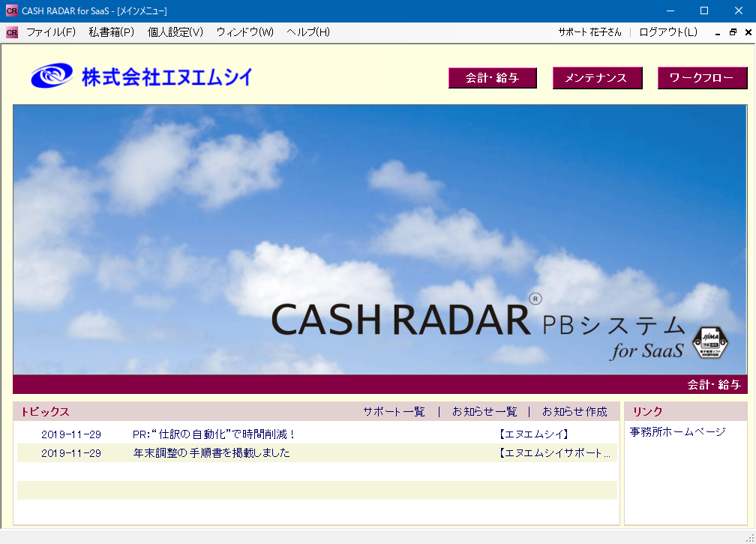Open the topic 年末調整の手順書を掲載しました

click(x=211, y=453)
